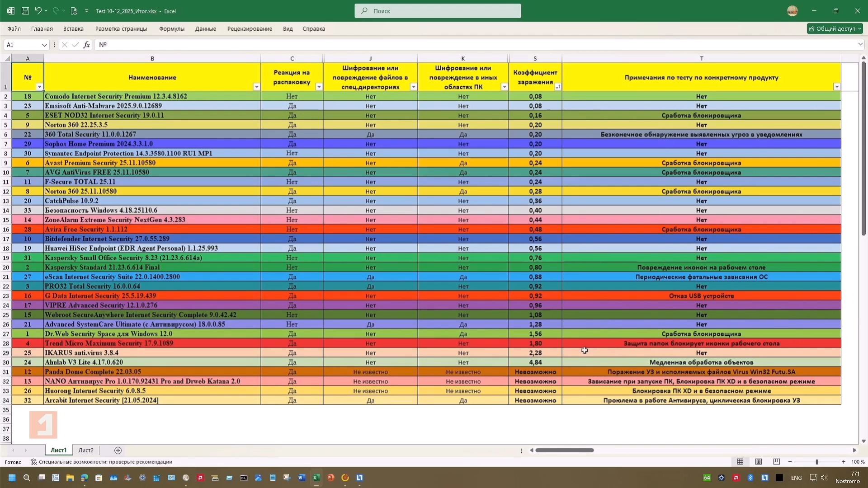The width and height of the screenshot is (868, 488).
Task: Open filter for Шифрование в иных областях ПК
Action: coord(504,87)
